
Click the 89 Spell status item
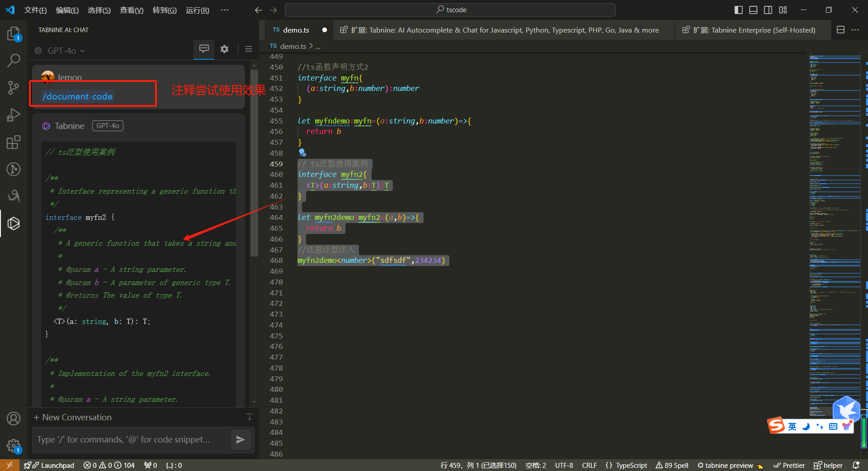672,465
